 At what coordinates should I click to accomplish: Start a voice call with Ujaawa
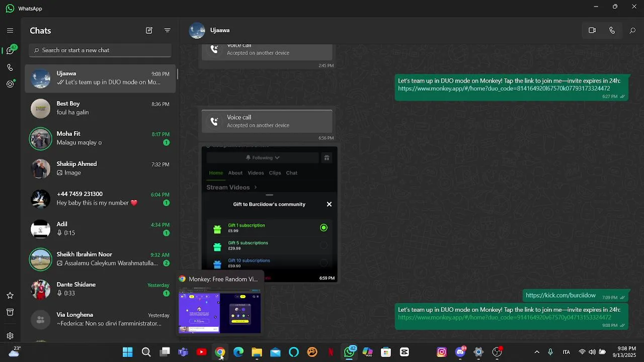coord(612,31)
